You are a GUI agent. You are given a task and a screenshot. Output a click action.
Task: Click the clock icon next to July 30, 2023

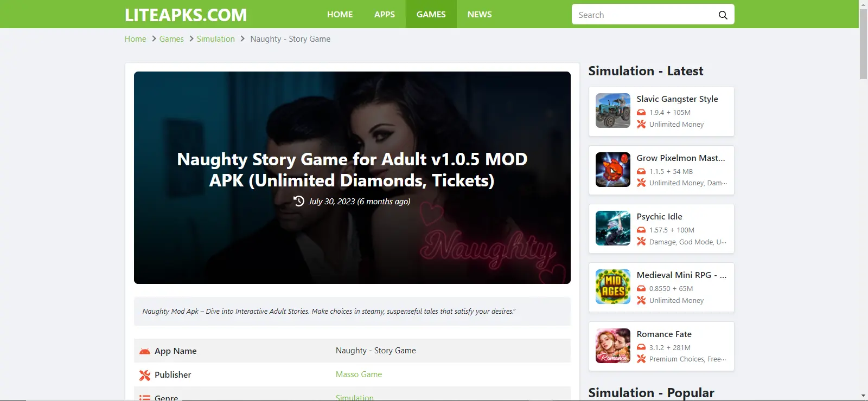pos(299,201)
